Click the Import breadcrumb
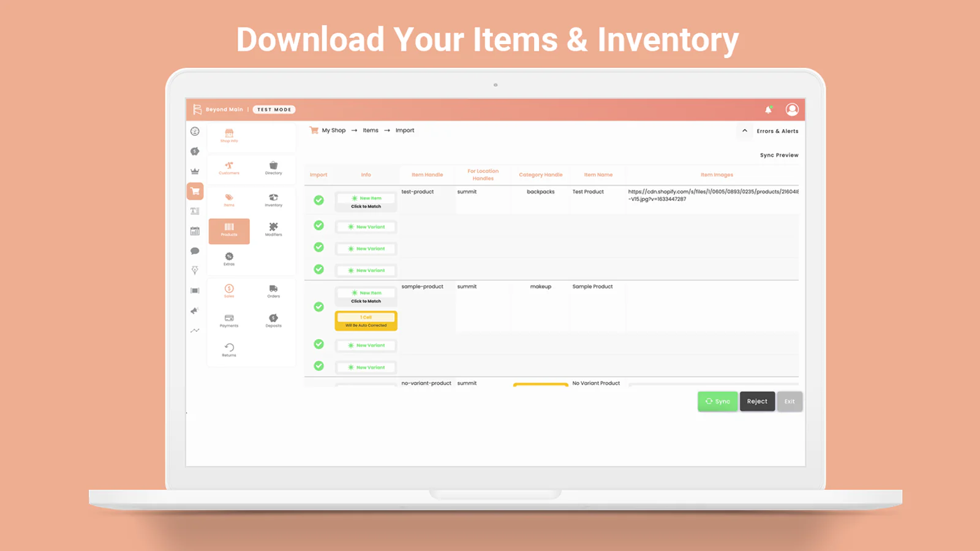980x551 pixels. click(405, 130)
